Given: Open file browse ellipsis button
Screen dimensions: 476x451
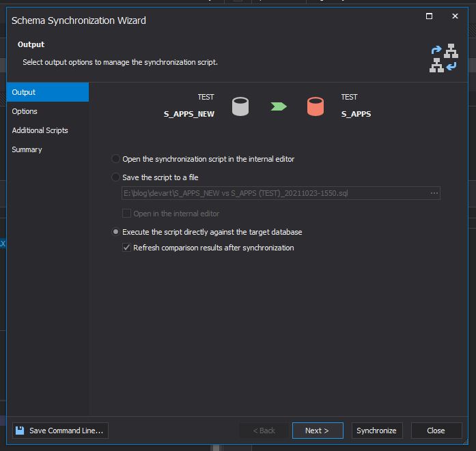Looking at the screenshot, I should [x=434, y=193].
